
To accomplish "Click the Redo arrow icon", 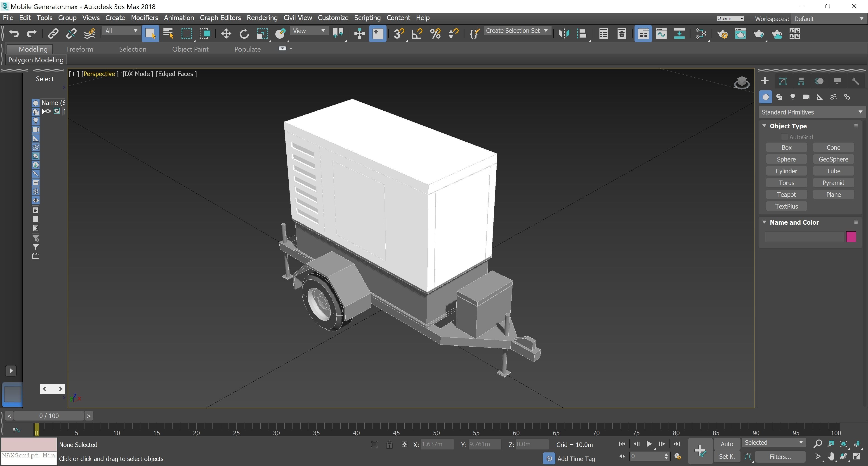I will click(32, 33).
